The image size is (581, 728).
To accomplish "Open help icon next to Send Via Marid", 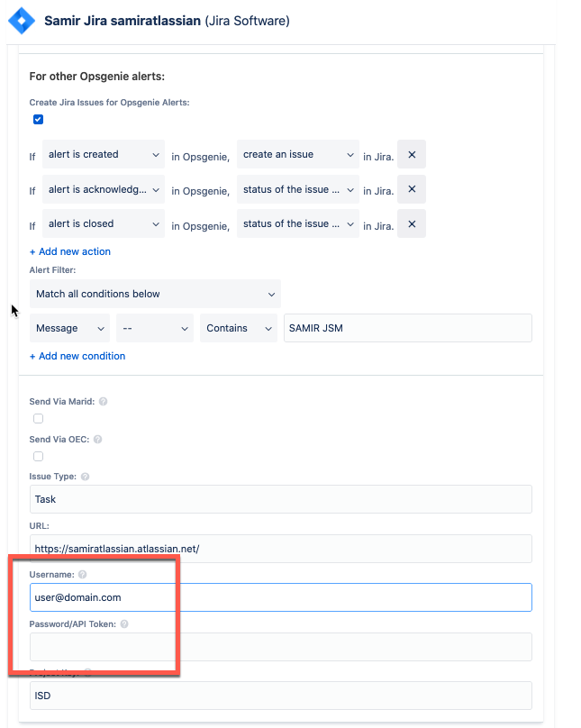I will (x=103, y=402).
